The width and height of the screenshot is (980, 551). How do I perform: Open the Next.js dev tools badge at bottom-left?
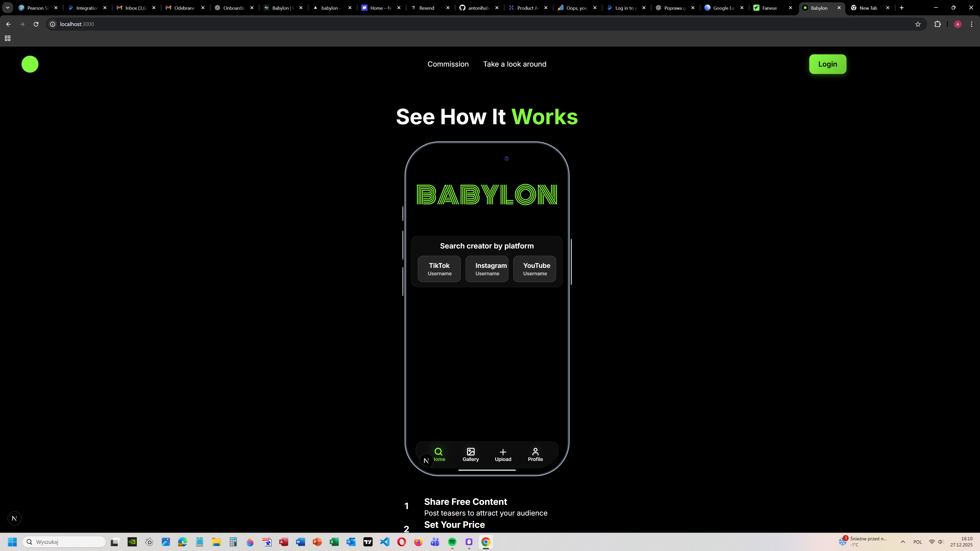[15, 518]
